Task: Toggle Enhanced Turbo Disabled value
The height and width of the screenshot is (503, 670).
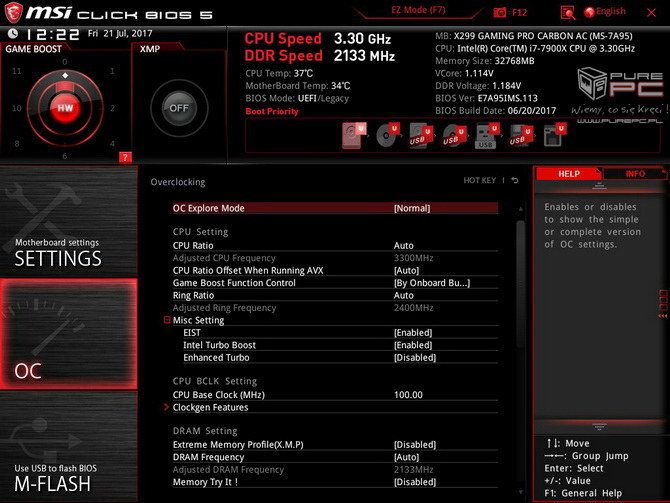Action: [x=415, y=358]
